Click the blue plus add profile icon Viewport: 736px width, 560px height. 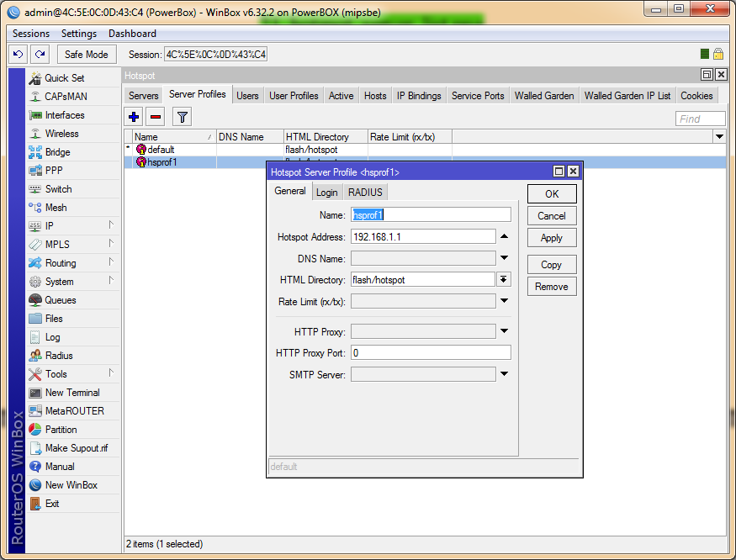(x=135, y=117)
